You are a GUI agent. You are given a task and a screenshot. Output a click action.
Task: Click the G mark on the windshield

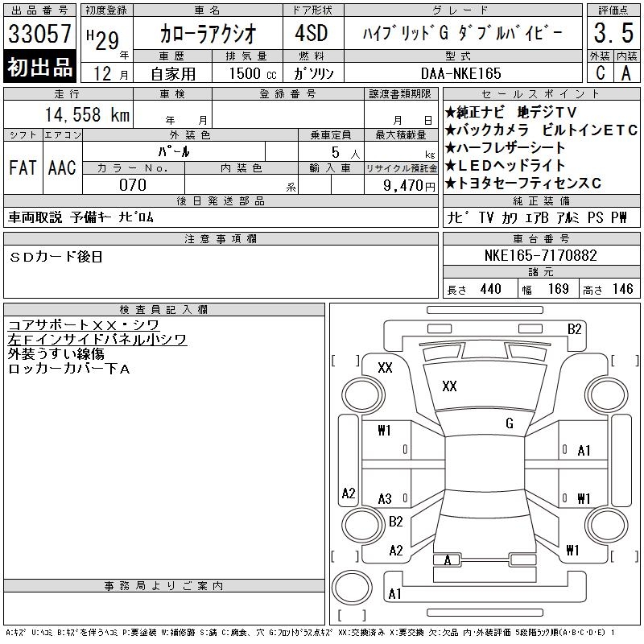[510, 423]
